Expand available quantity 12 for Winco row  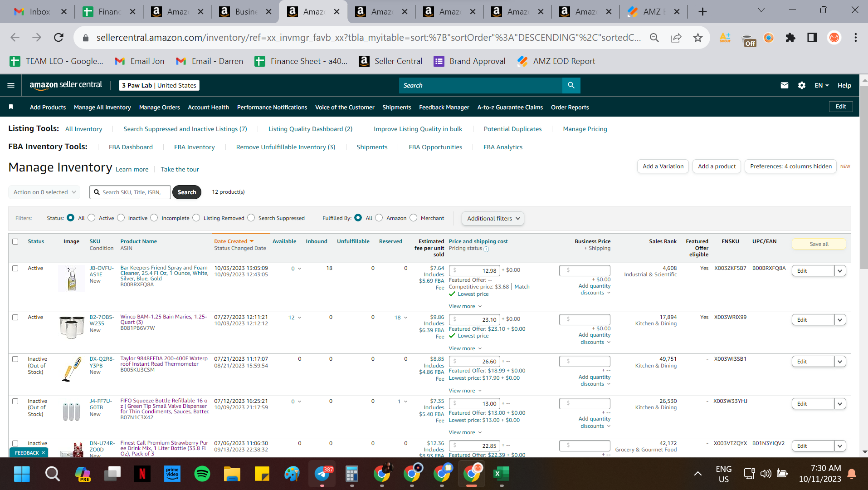click(x=295, y=318)
